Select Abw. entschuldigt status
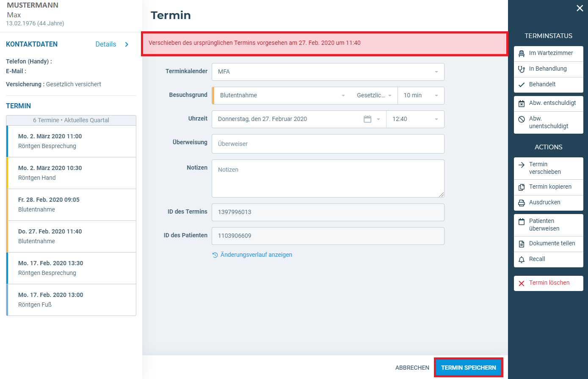The image size is (588, 379). pyautogui.click(x=548, y=104)
